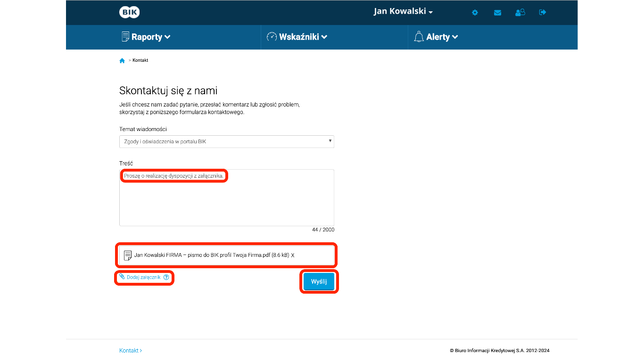Remove attached PDF with the X
This screenshot has height=362, width=644.
pos(293,255)
